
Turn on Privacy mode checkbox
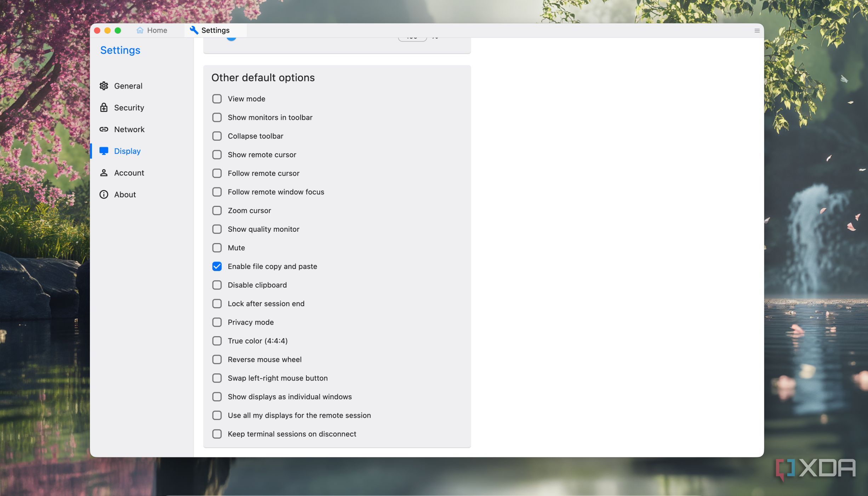(x=217, y=322)
